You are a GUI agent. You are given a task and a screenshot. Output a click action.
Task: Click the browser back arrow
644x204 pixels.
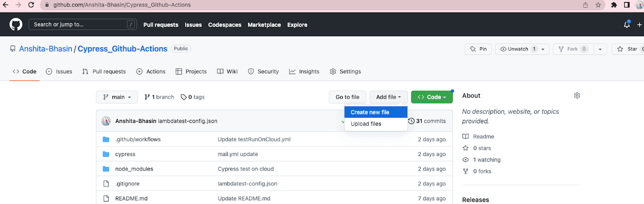[5, 5]
